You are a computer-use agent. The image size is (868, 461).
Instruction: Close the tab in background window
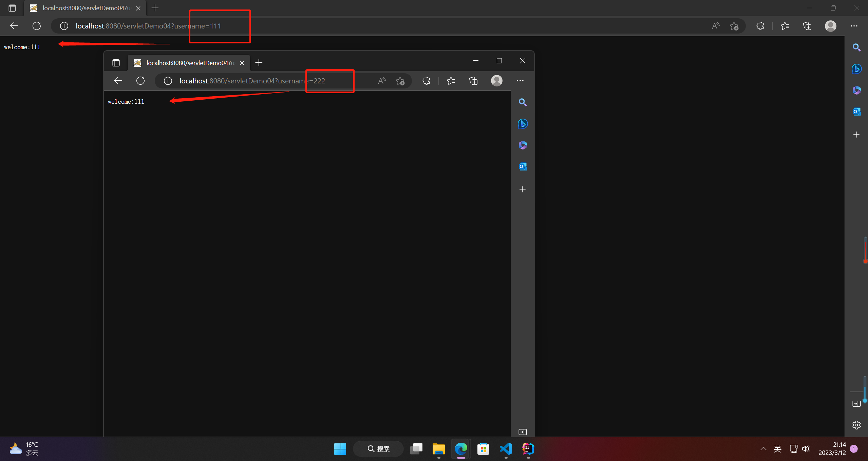pos(138,8)
